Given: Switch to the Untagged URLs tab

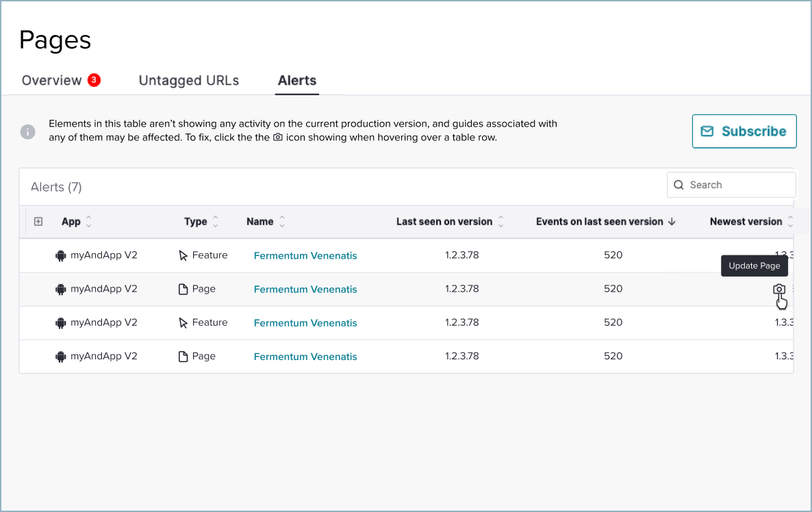Looking at the screenshot, I should pyautogui.click(x=188, y=80).
